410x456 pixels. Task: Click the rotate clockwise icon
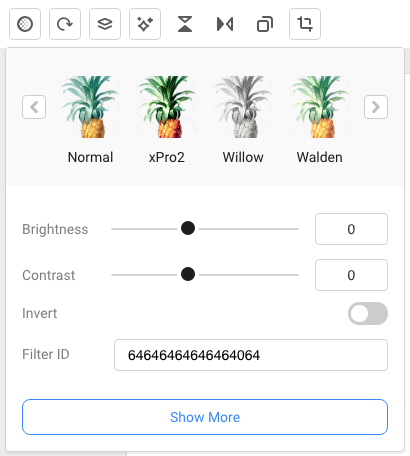65,24
